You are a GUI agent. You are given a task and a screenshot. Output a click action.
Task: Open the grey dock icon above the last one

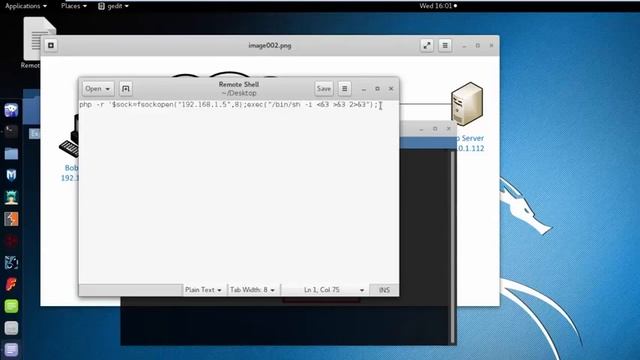(x=11, y=328)
